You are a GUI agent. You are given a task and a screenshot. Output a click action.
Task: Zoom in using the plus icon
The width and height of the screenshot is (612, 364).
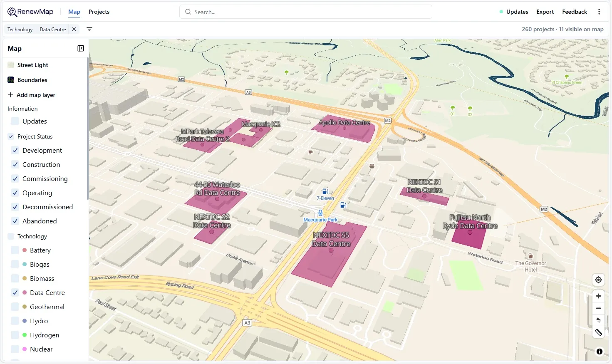(598, 296)
